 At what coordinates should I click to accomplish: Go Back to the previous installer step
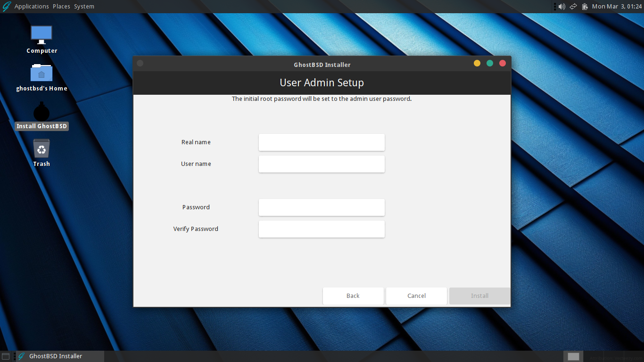point(353,296)
